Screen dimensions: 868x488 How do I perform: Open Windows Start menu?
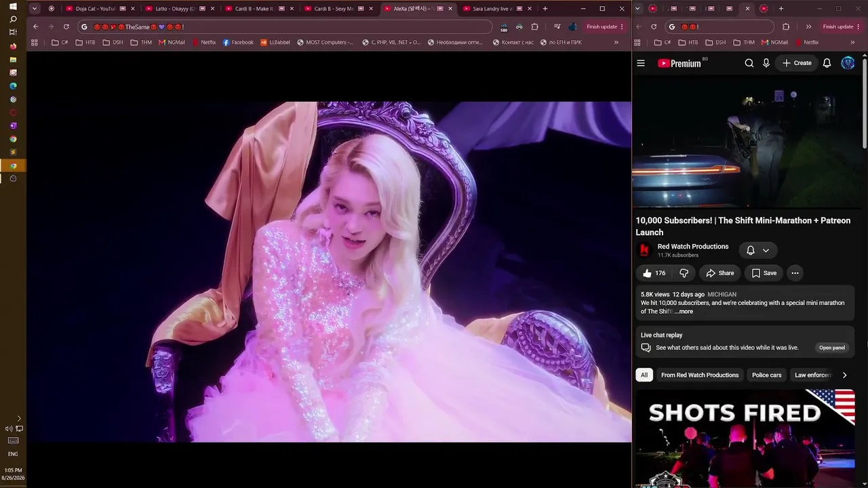[13, 6]
